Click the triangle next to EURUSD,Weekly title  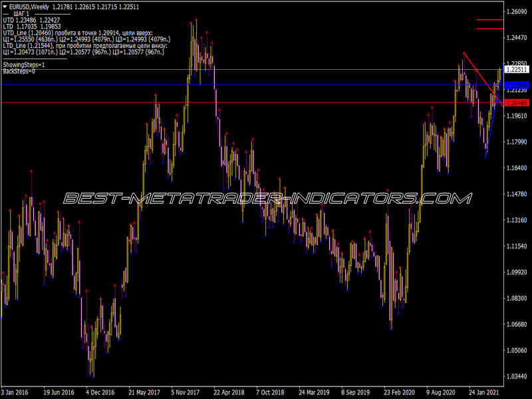click(x=5, y=7)
